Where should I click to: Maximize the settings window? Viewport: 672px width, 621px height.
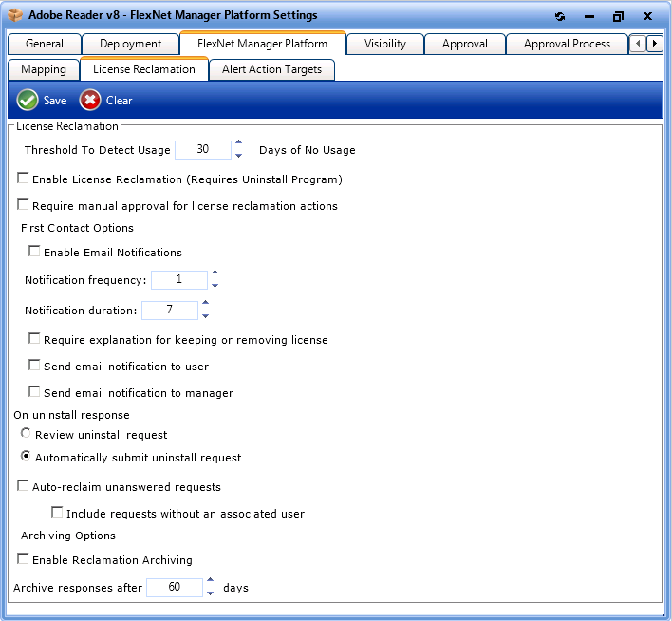(x=618, y=17)
